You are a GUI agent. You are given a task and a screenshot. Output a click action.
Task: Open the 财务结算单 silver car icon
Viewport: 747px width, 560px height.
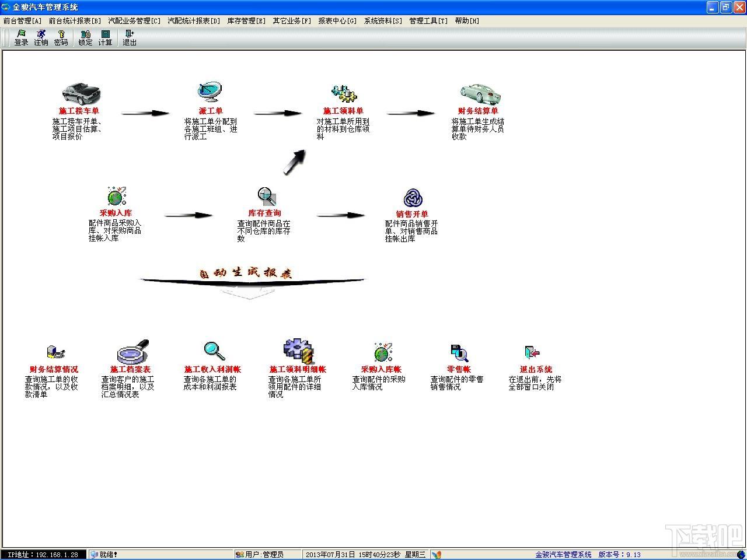[480, 93]
